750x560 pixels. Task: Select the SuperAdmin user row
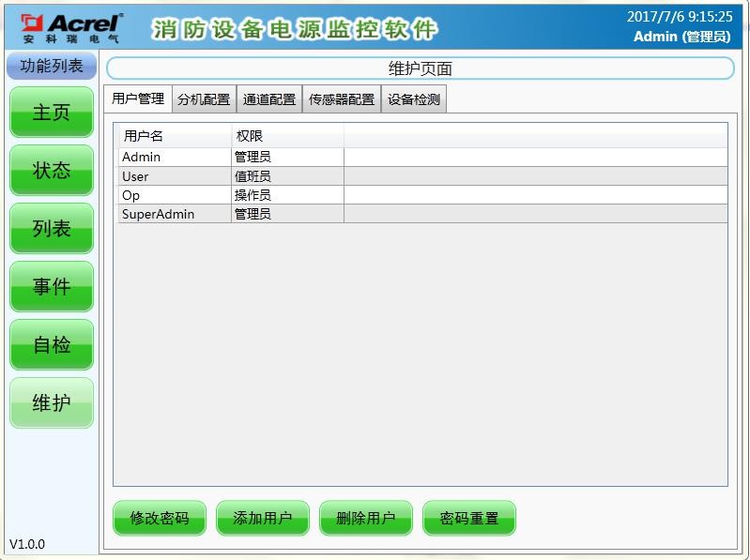pos(422,214)
